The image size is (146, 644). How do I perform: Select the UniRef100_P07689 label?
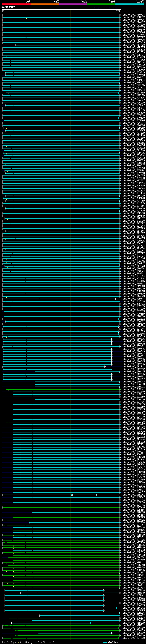click(134, 311)
